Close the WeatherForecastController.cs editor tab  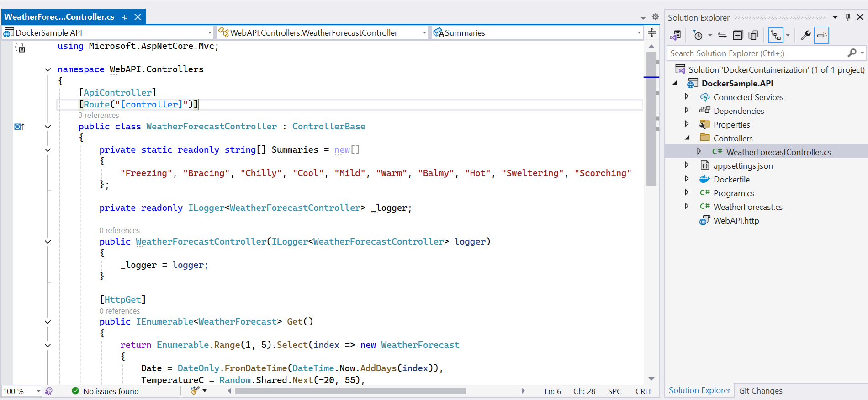pos(138,17)
